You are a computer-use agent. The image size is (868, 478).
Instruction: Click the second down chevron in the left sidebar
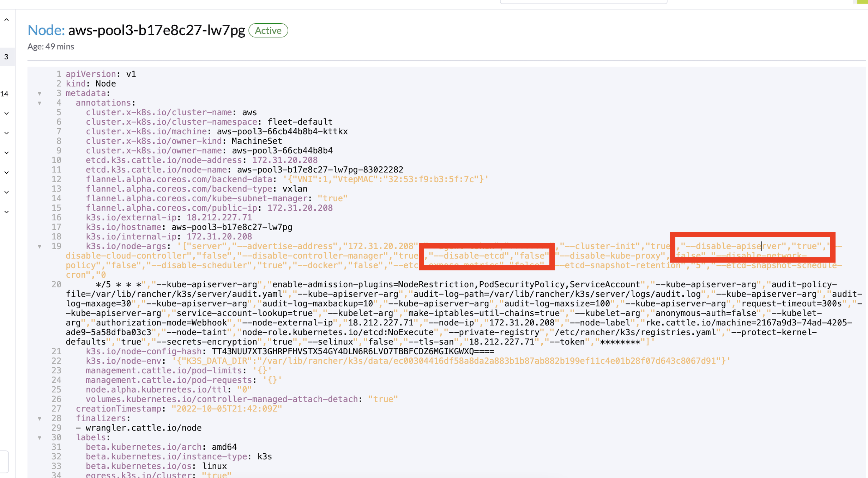coord(6,133)
